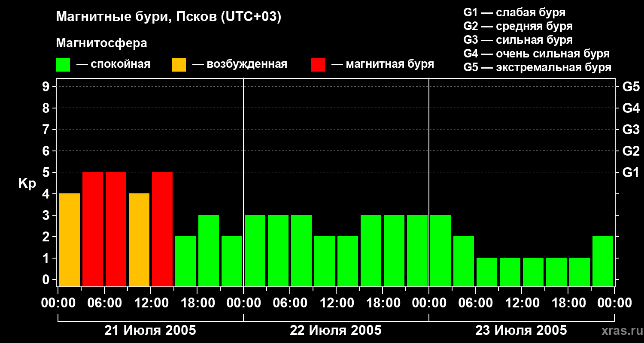The height and width of the screenshot is (343, 644).
Task: Click the green «спокойная» legend swatch
Action: (x=63, y=65)
